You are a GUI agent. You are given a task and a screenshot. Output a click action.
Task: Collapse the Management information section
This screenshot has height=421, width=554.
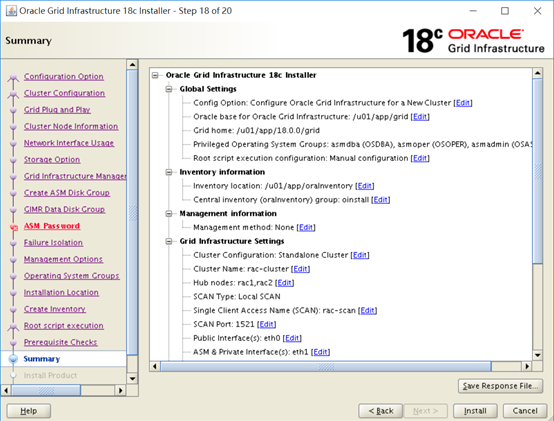click(x=169, y=214)
